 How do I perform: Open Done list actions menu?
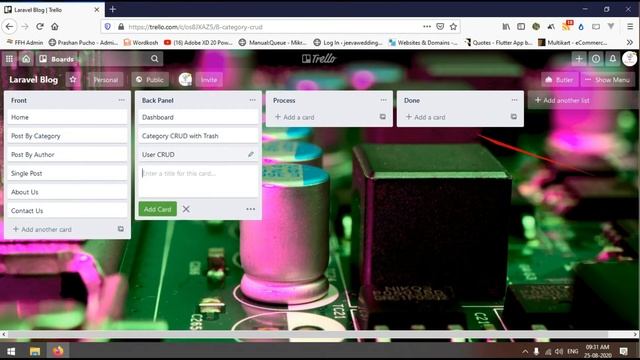pyautogui.click(x=514, y=100)
